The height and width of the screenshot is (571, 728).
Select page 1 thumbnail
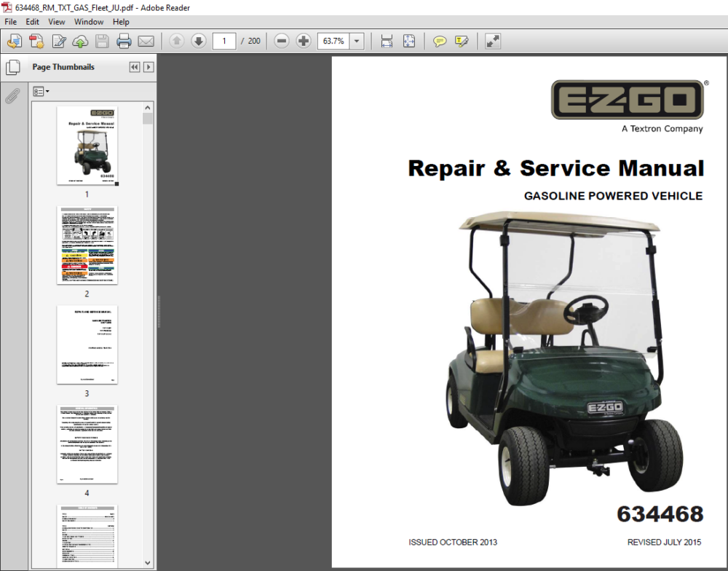87,146
